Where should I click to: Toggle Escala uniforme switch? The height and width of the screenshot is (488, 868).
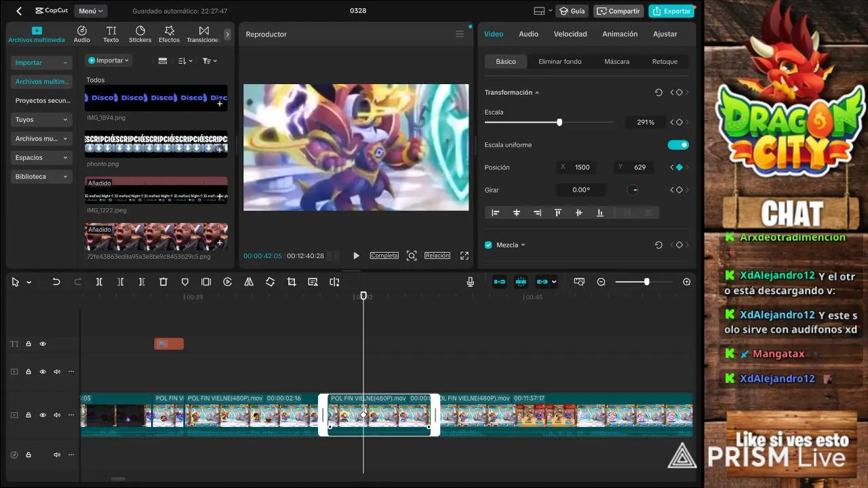tap(678, 145)
